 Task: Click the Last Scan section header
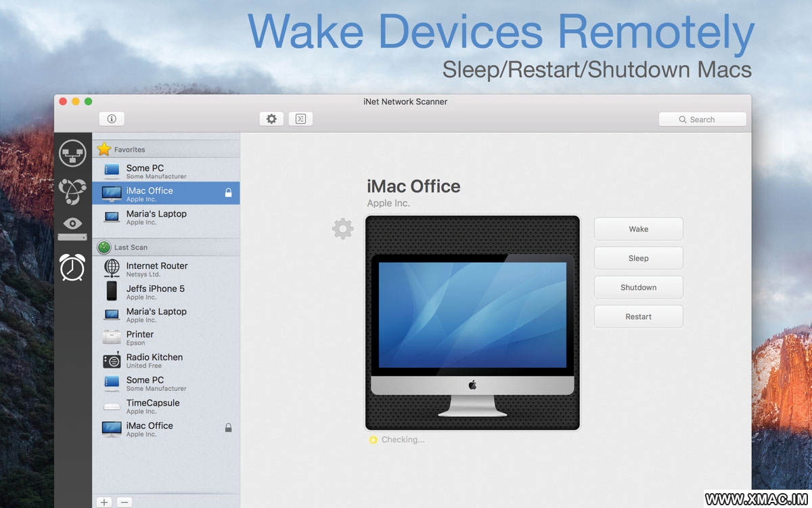coord(166,247)
